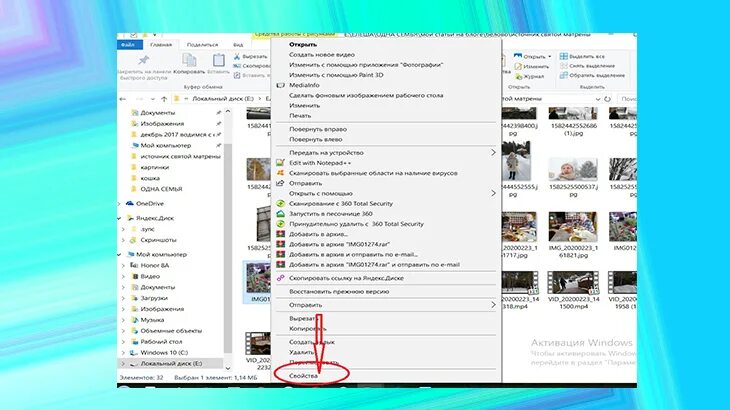The width and height of the screenshot is (730, 410).
Task: Expand the OneDrive tree node
Action: click(120, 203)
